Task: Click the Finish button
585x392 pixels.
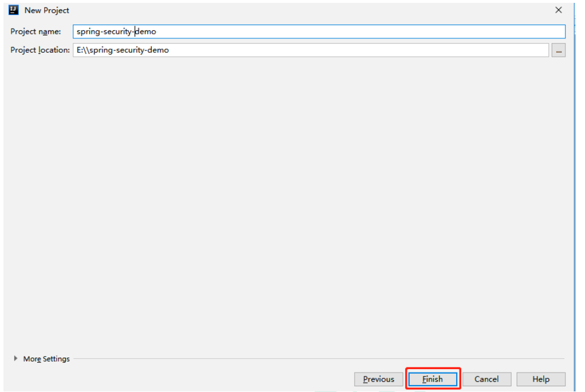Action: click(433, 379)
